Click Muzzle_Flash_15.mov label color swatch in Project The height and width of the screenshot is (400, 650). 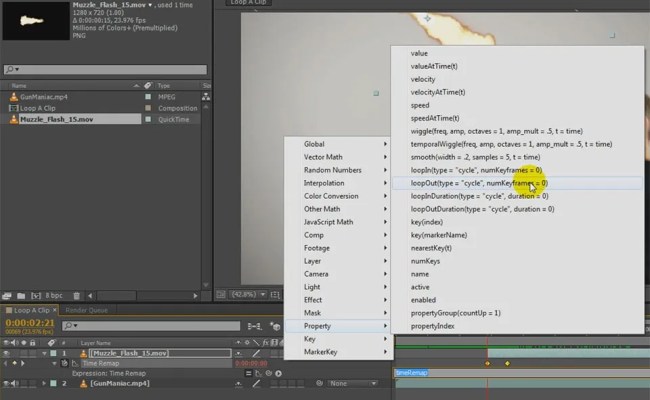point(148,119)
